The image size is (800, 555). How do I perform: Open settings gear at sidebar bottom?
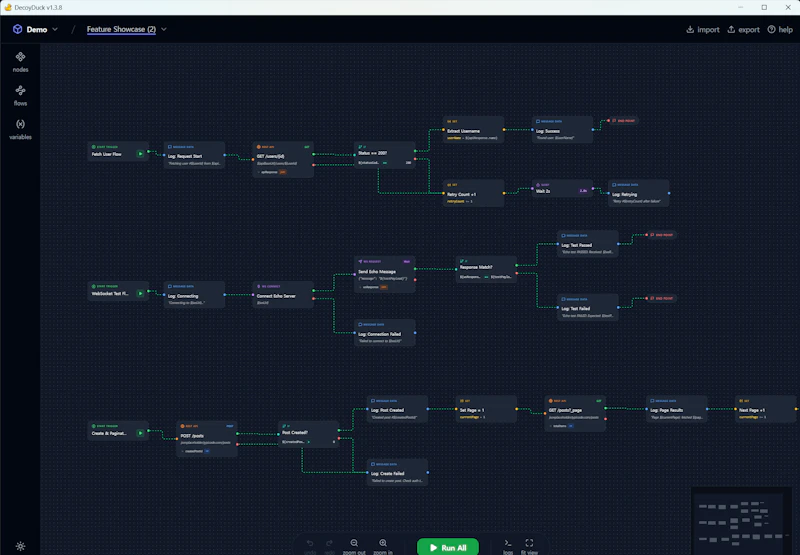20,546
